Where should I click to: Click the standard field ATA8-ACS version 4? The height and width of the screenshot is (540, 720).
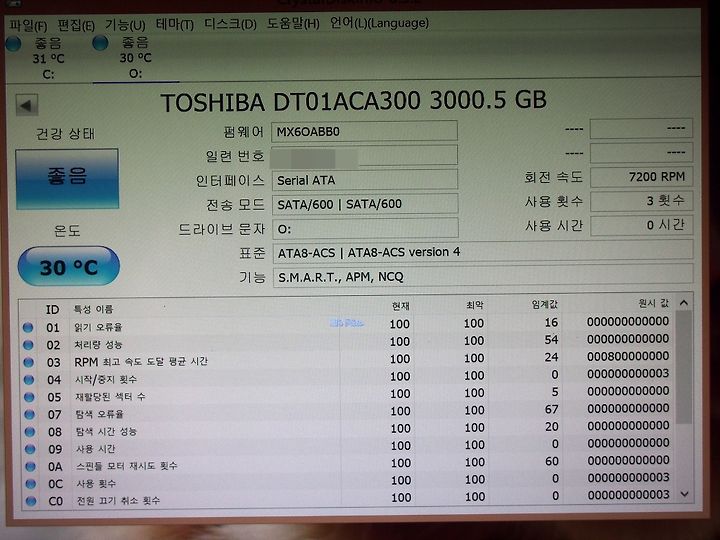pyautogui.click(x=483, y=252)
